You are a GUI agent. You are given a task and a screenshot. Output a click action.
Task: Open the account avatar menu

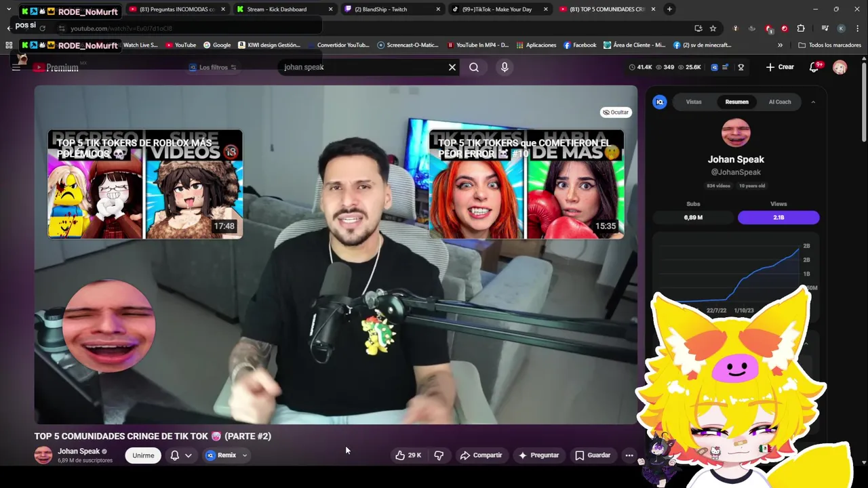pos(840,67)
